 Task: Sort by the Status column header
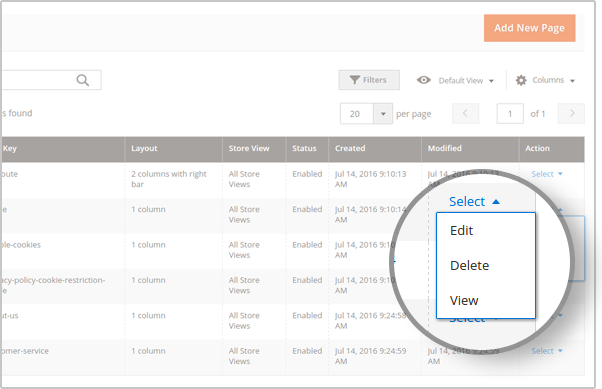307,149
